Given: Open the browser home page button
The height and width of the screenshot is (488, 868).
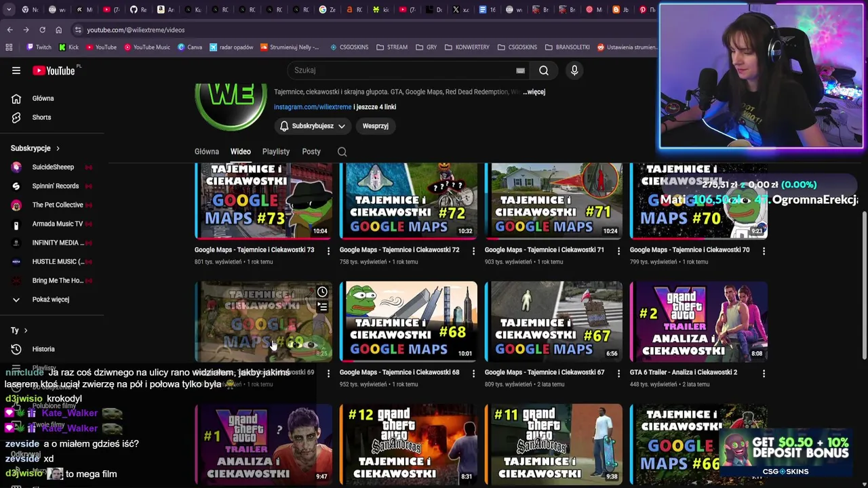Looking at the screenshot, I should point(58,30).
